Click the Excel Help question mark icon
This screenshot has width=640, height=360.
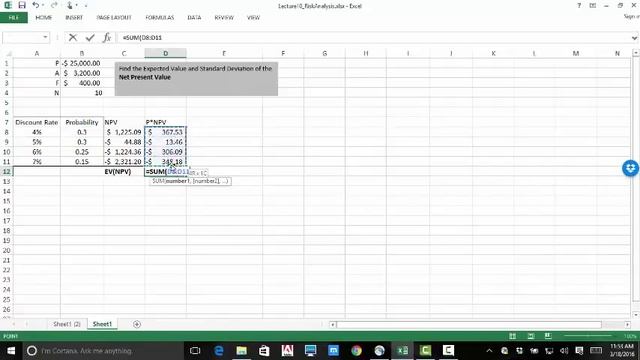(579, 6)
